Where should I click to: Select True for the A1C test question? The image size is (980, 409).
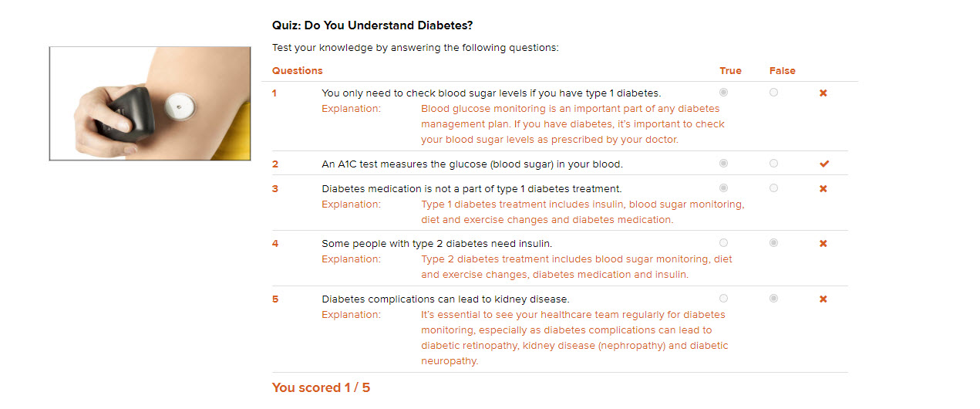[723, 164]
